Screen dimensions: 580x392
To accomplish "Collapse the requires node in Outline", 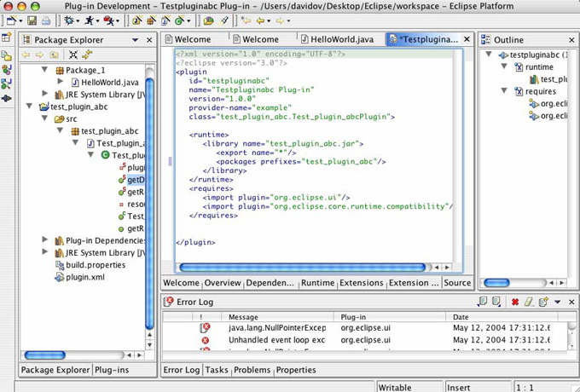I will tap(506, 91).
